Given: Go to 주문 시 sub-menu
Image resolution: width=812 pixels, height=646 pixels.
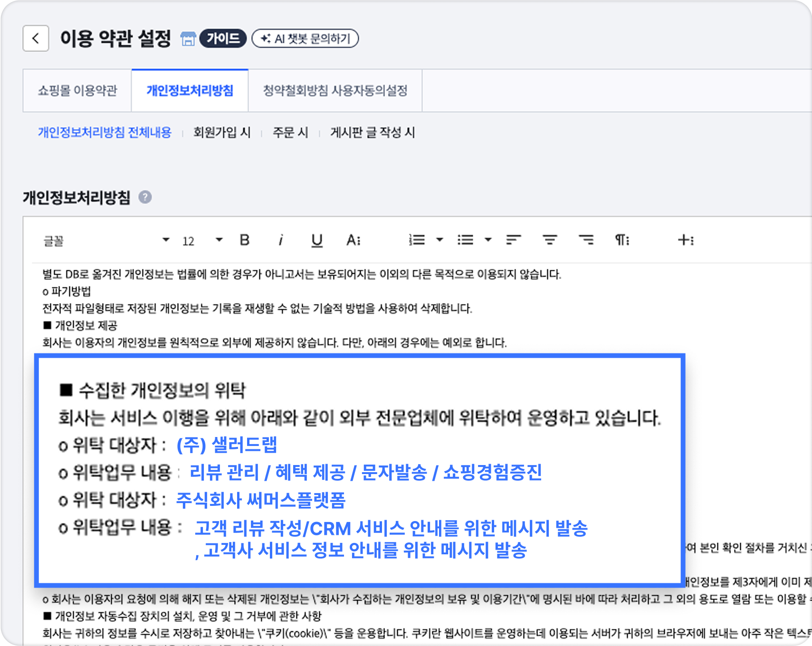Looking at the screenshot, I should [290, 132].
